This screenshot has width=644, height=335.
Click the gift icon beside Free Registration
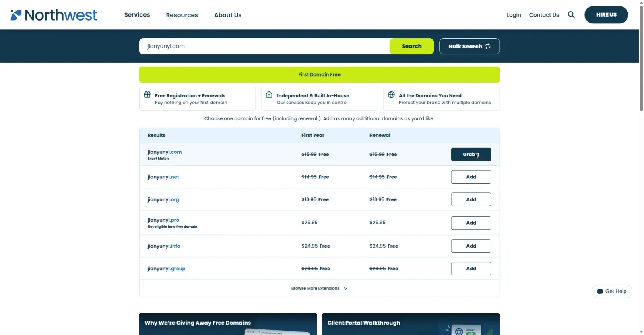pyautogui.click(x=147, y=95)
